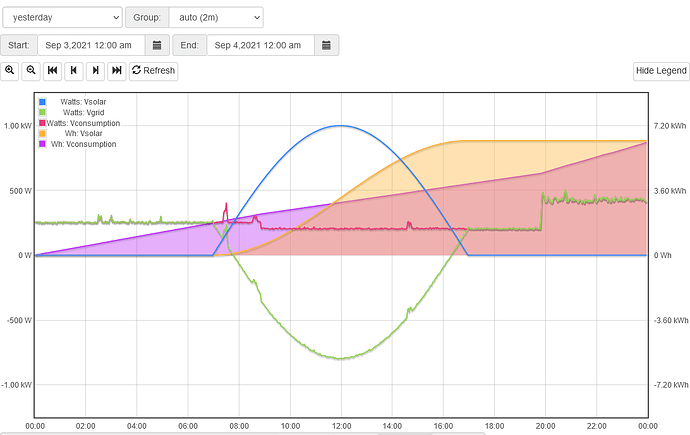Click the '0 Wh' right axis label

tap(662, 256)
